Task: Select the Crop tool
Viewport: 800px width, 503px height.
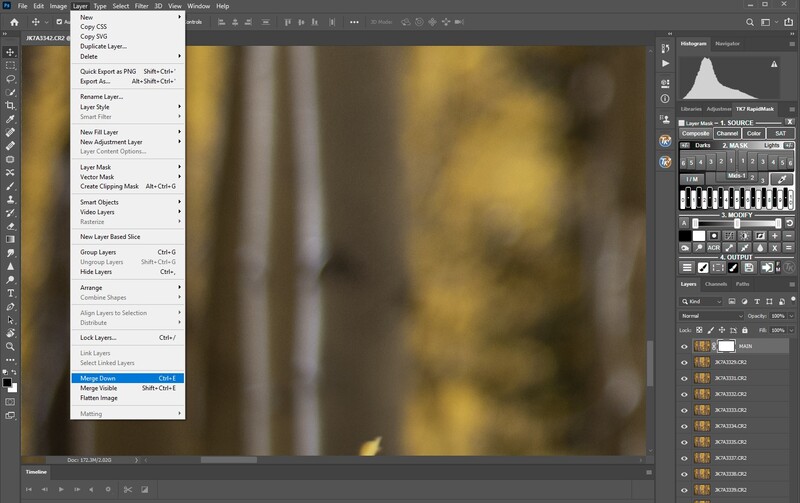Action: (10, 106)
